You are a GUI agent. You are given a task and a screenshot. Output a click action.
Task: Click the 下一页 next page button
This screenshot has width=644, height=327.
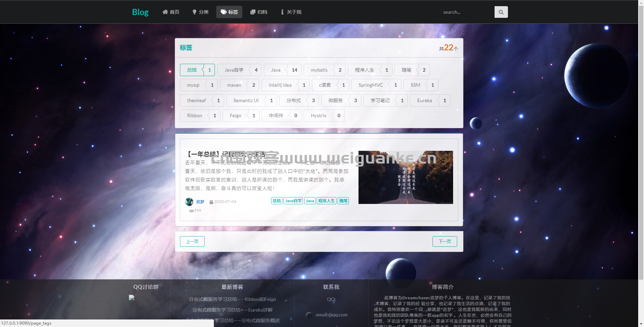[445, 241]
